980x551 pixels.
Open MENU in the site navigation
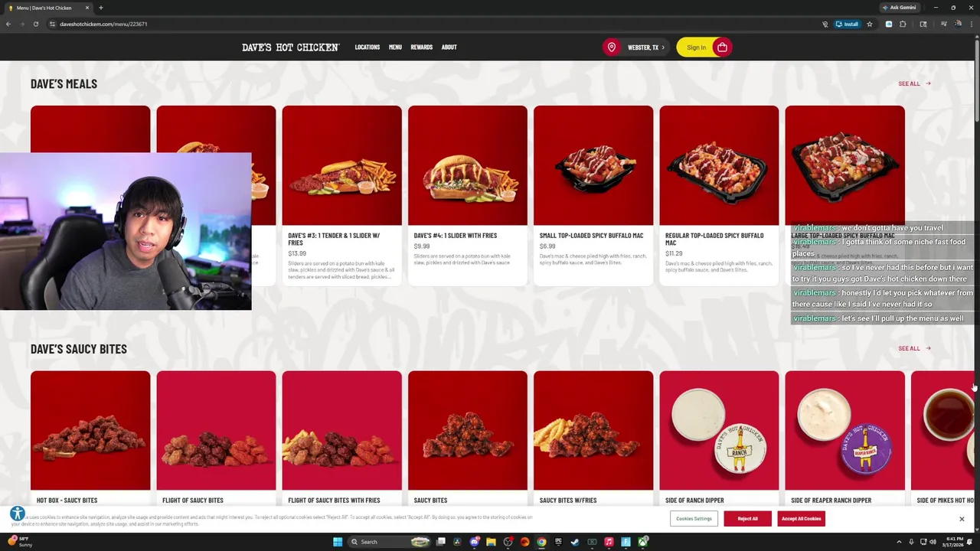click(x=395, y=47)
